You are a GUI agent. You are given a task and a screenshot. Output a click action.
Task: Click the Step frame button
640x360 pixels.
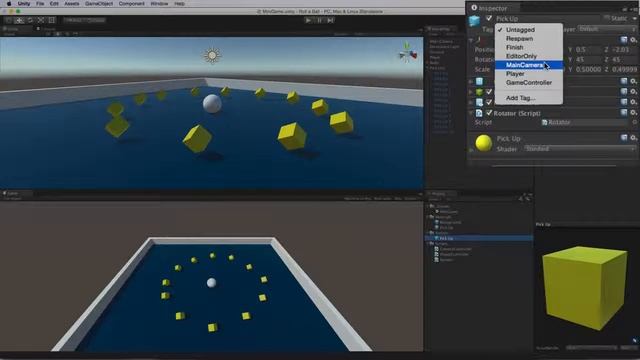(330, 20)
